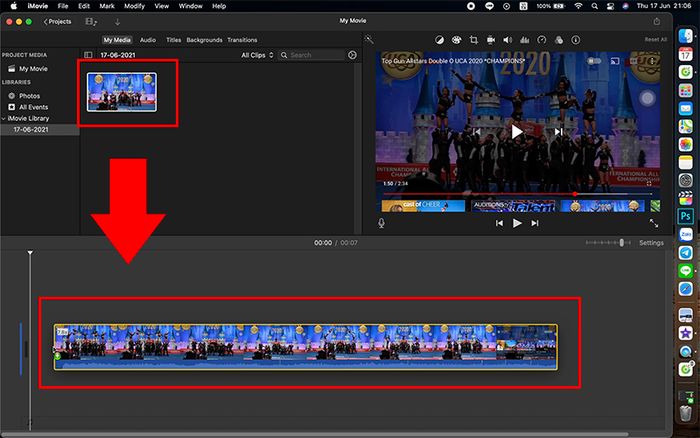700x438 pixels.
Task: Toggle the libraries sidebar visibility
Action: point(88,55)
